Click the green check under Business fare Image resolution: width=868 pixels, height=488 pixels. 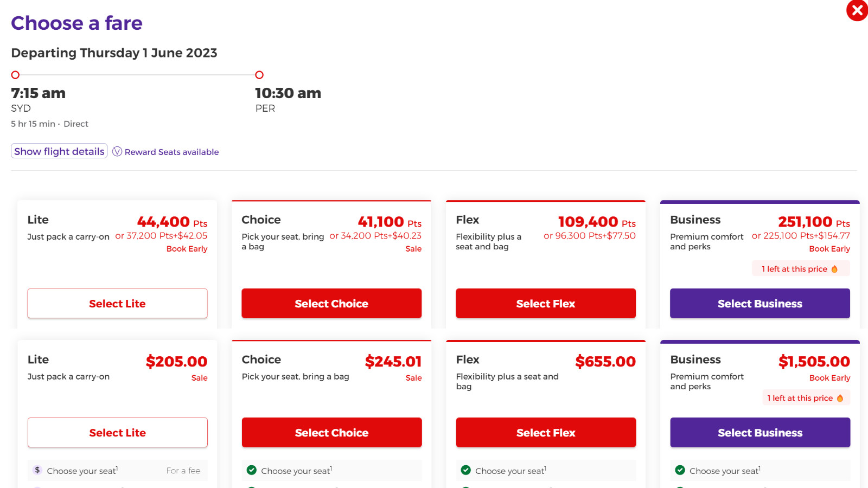click(680, 470)
